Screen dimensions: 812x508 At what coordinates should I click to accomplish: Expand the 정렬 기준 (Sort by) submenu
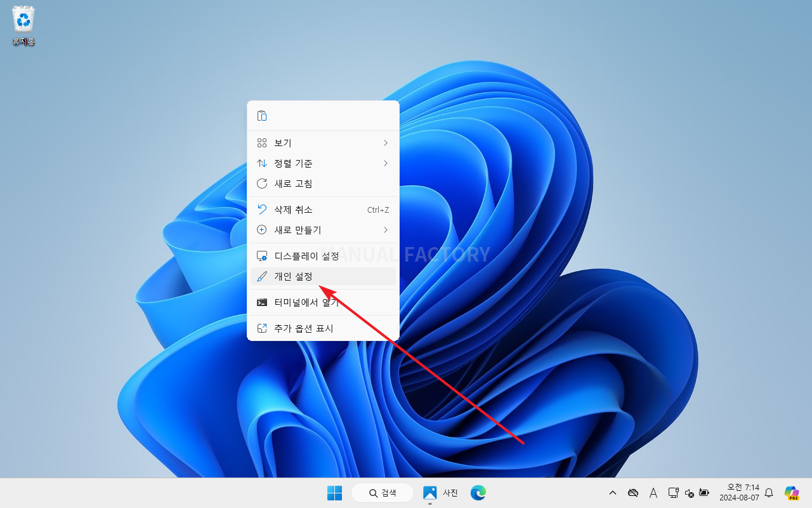coord(323,164)
